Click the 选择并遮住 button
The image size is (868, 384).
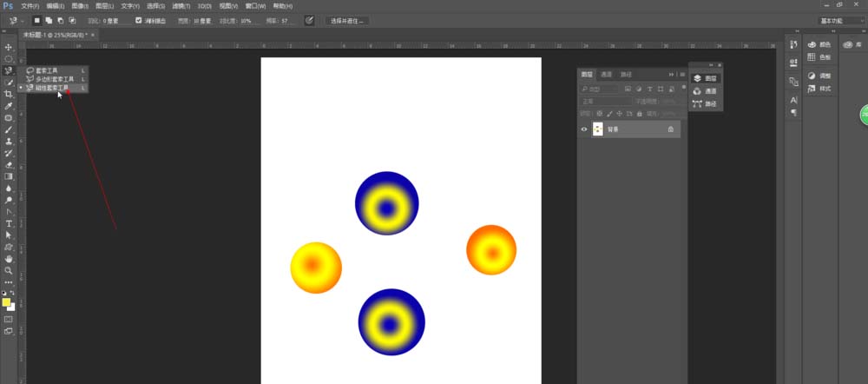[x=347, y=20]
